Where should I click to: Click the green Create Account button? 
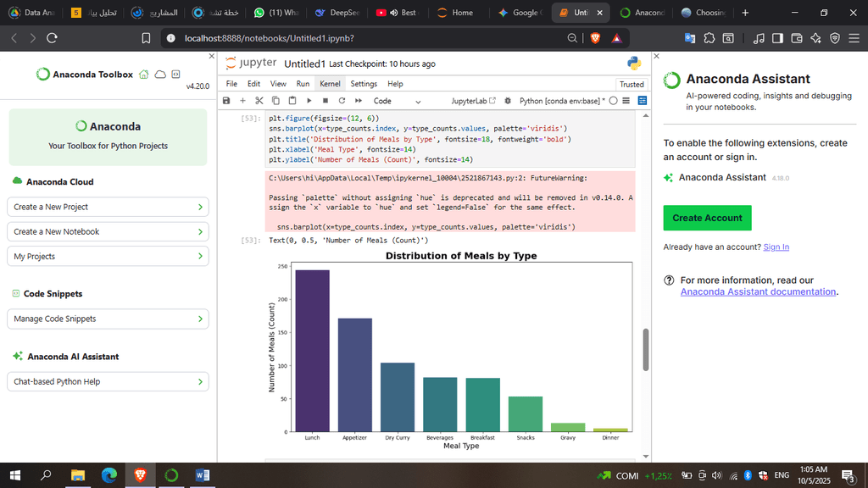click(x=707, y=218)
